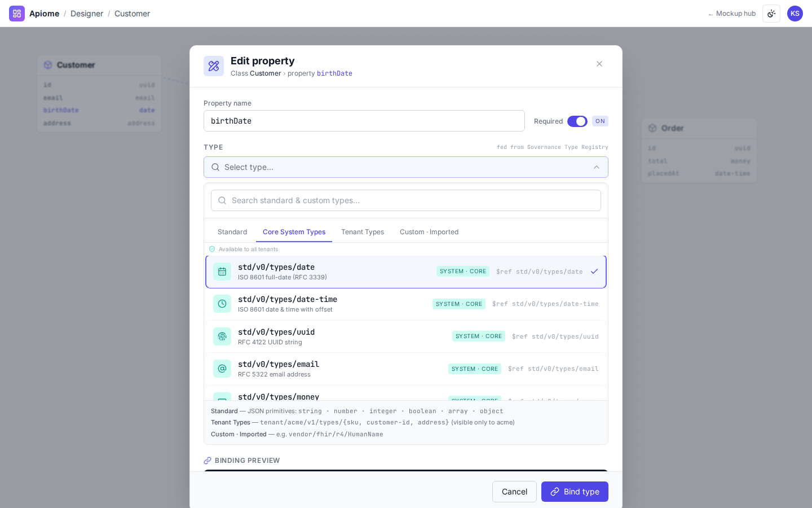812x508 pixels.
Task: Click the link icon beside Binding Preview
Action: click(x=208, y=461)
